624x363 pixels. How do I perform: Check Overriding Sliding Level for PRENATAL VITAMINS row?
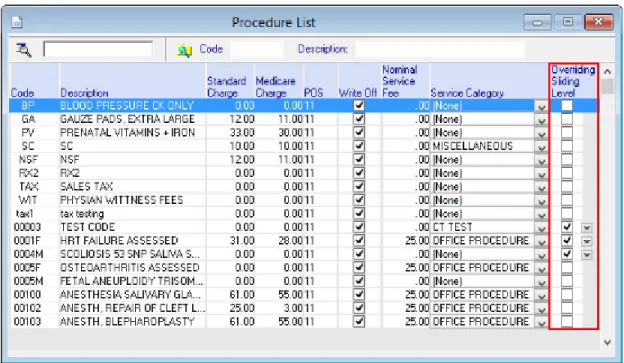pyautogui.click(x=567, y=133)
